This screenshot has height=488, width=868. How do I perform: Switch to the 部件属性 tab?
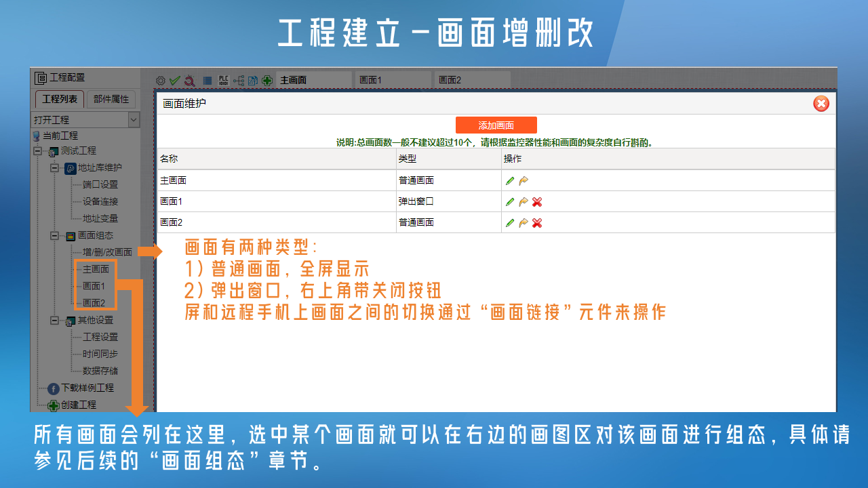pos(111,100)
